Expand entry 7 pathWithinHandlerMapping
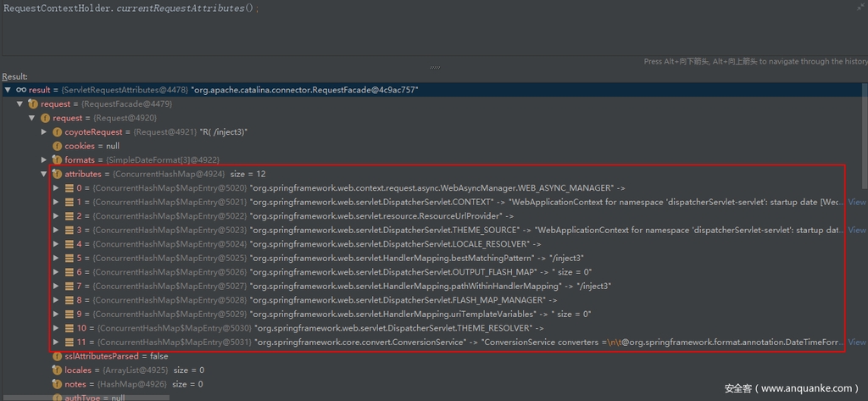The height and width of the screenshot is (401, 868). 56,286
